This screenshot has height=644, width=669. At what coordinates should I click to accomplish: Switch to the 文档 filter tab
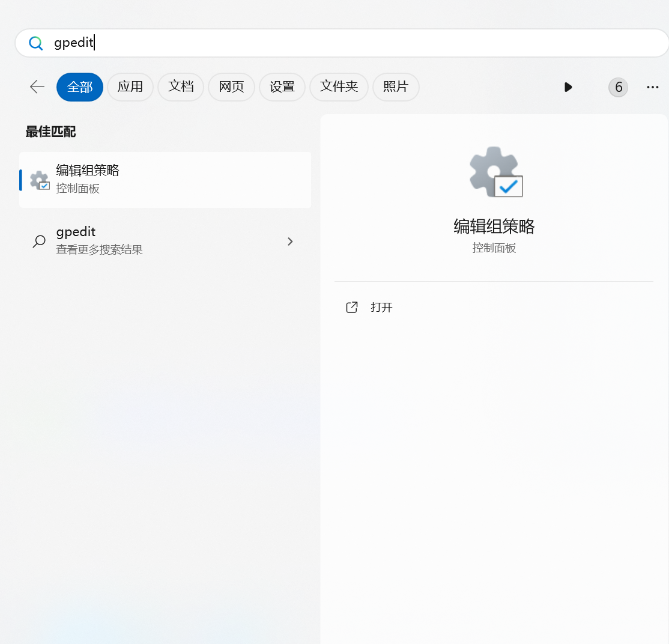[x=181, y=87]
